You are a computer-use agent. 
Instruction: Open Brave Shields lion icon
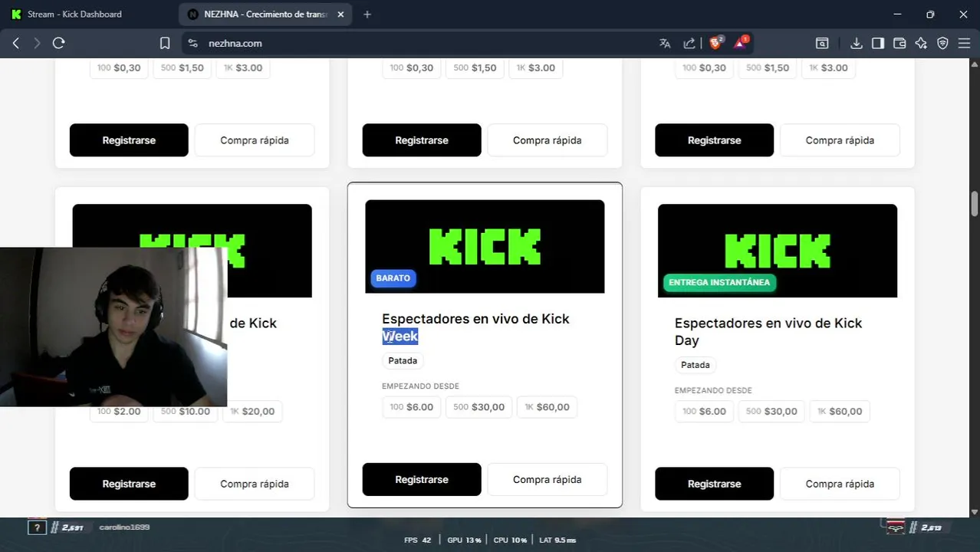[x=715, y=43]
